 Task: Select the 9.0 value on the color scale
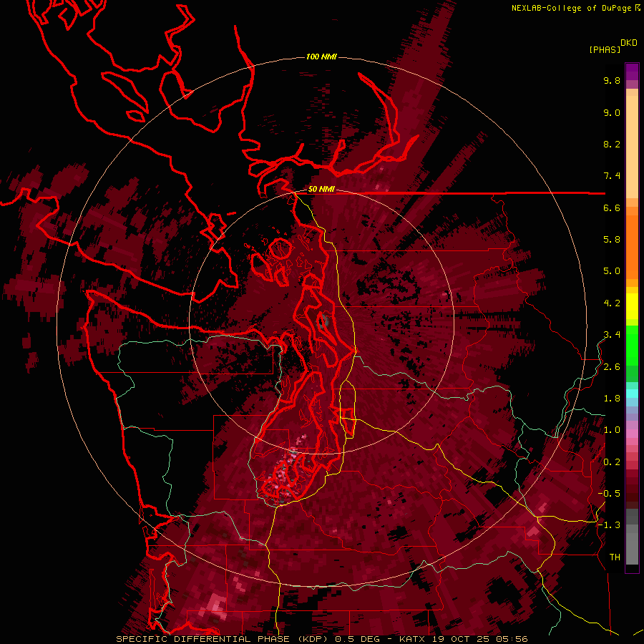[x=612, y=112]
